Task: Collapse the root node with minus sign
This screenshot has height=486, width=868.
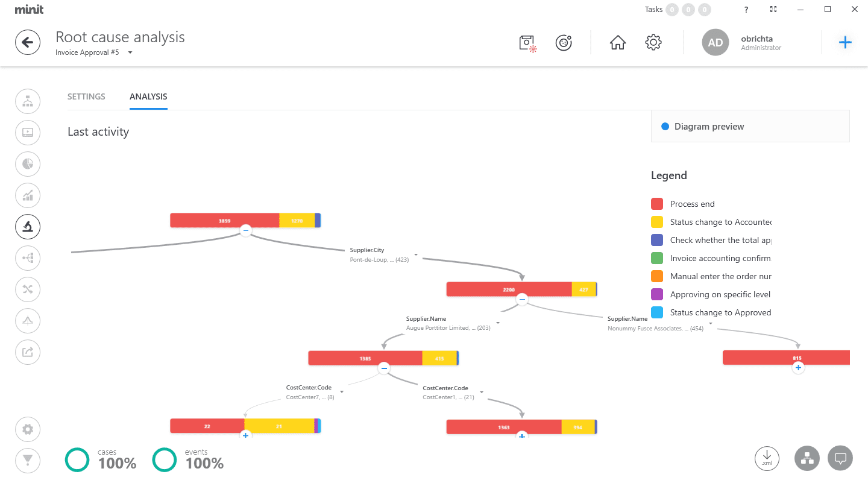Action: click(245, 230)
